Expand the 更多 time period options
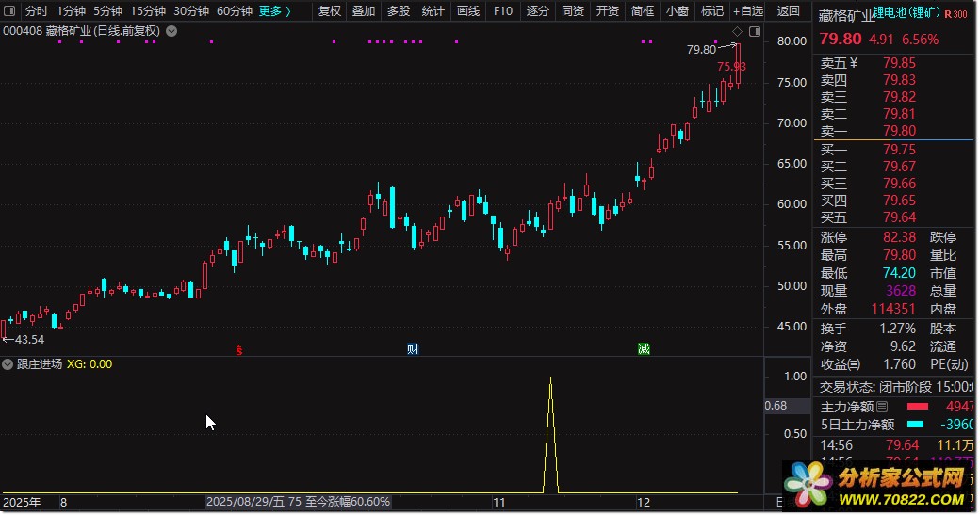This screenshot has width=980, height=515. point(274,11)
